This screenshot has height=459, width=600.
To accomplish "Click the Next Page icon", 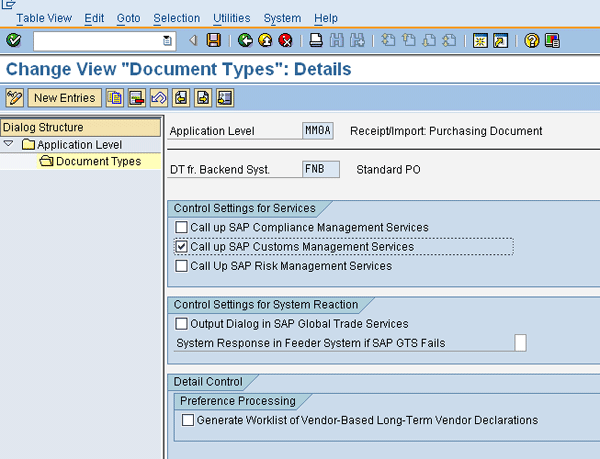I will pyautogui.click(x=429, y=40).
